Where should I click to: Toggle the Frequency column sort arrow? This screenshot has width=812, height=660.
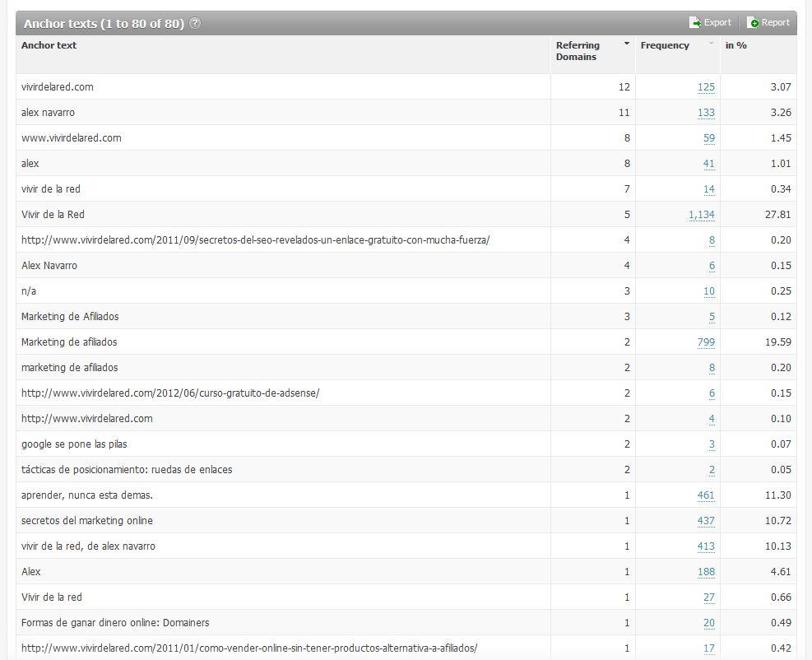coord(711,44)
